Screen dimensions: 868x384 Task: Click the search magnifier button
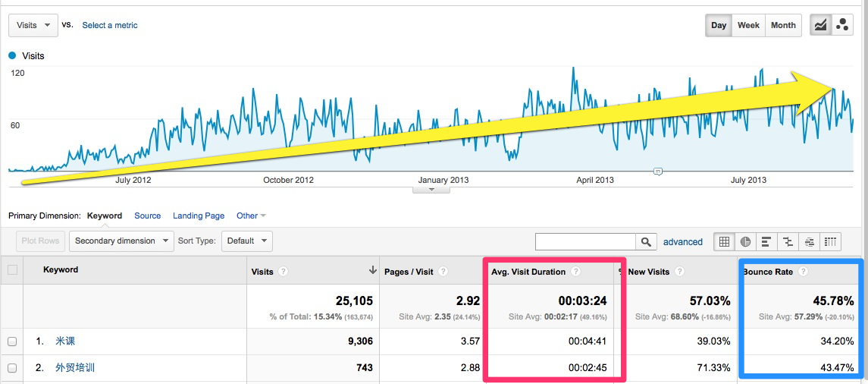tap(645, 241)
